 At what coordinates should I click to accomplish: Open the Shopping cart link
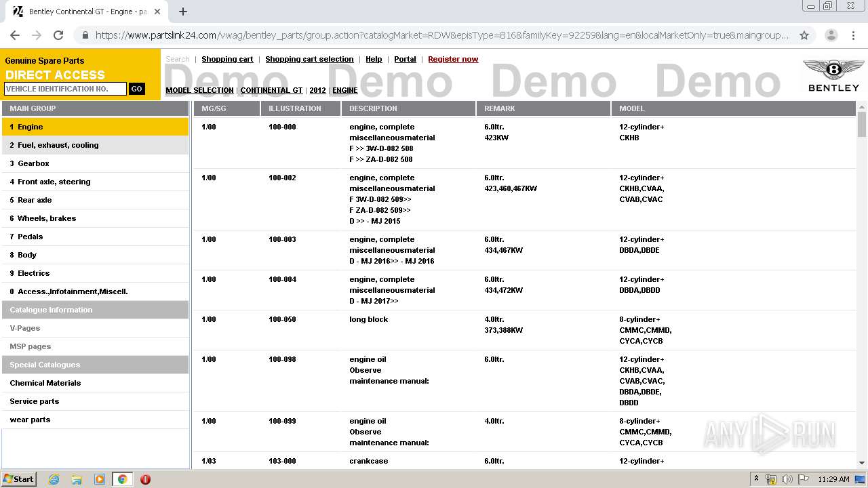click(x=227, y=59)
